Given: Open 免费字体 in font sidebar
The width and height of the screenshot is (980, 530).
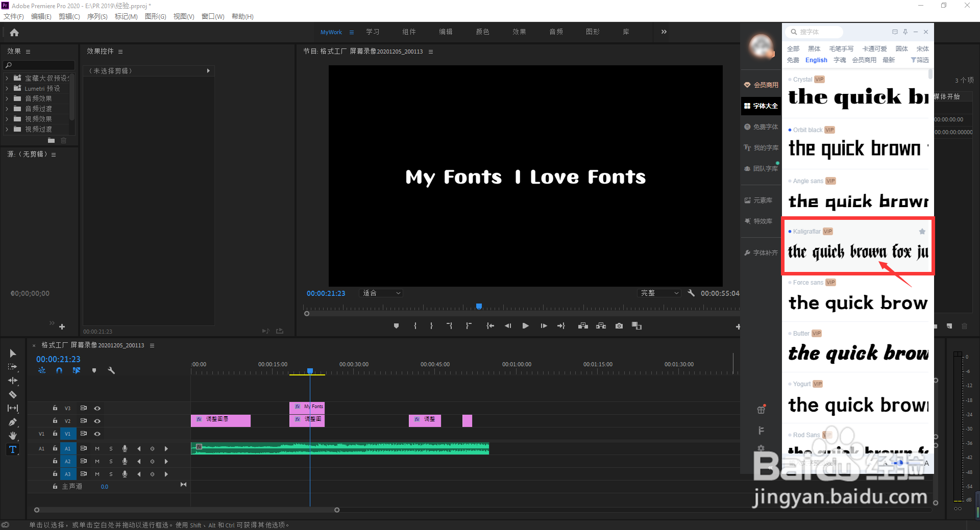Looking at the screenshot, I should (x=761, y=127).
